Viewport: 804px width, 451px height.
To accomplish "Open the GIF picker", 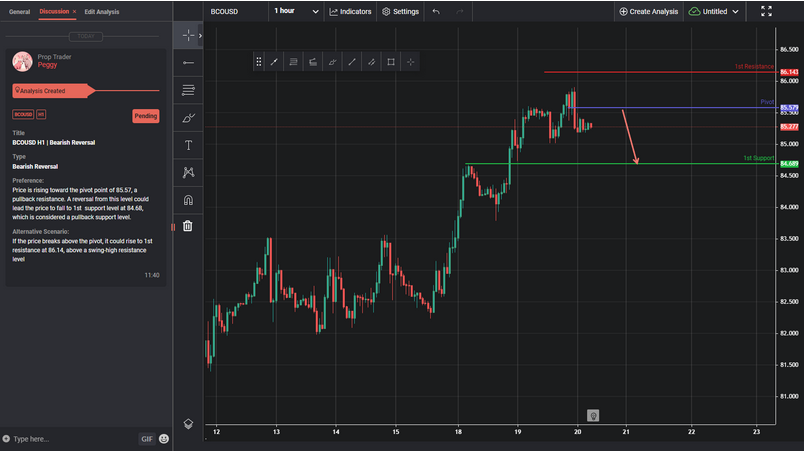I will [147, 439].
